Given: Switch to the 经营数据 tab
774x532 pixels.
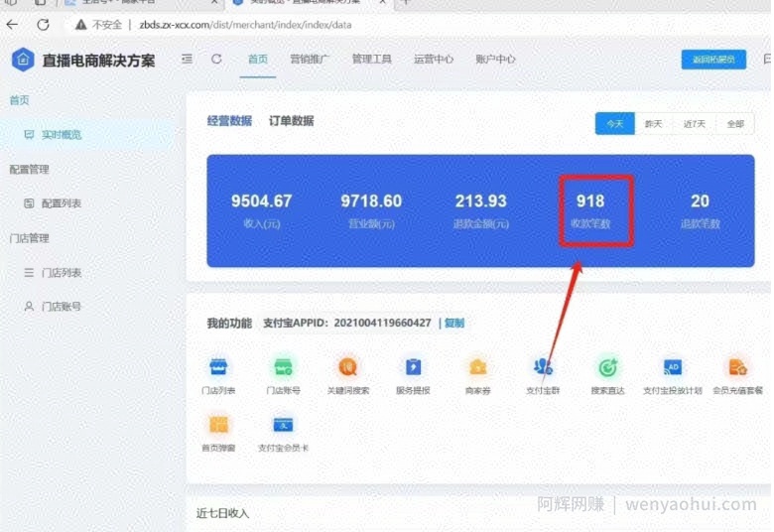Looking at the screenshot, I should (x=229, y=121).
